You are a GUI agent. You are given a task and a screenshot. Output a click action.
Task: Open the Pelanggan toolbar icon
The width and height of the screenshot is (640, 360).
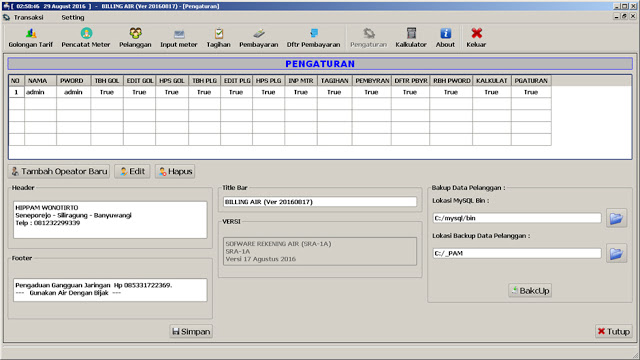(135, 38)
